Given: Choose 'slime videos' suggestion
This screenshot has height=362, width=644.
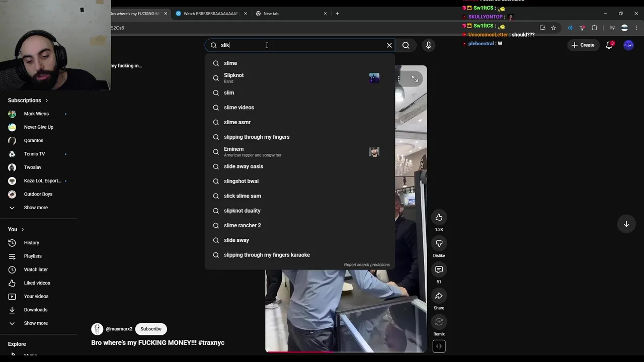Looking at the screenshot, I should [x=299, y=108].
